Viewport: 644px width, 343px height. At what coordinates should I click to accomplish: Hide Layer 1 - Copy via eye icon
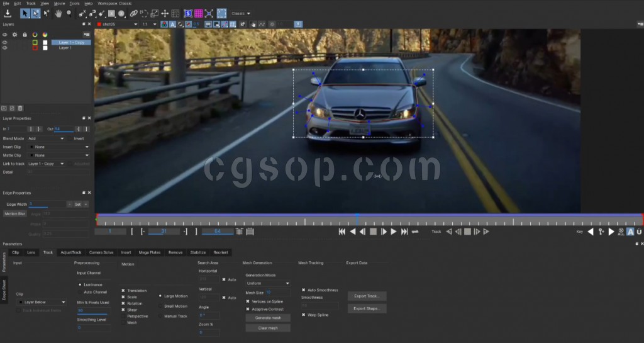pyautogui.click(x=5, y=42)
